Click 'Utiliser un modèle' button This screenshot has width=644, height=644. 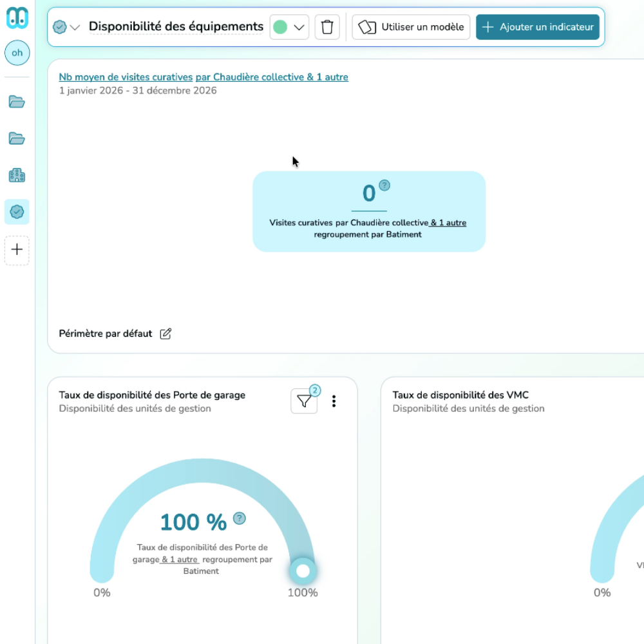click(411, 27)
